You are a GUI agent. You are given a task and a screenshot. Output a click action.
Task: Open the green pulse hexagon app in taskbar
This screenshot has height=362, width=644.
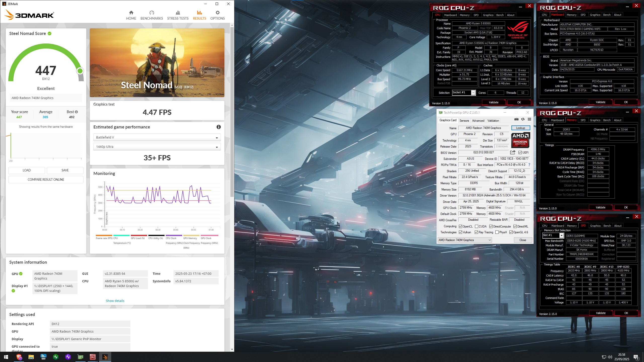pyautogui.click(x=56, y=357)
